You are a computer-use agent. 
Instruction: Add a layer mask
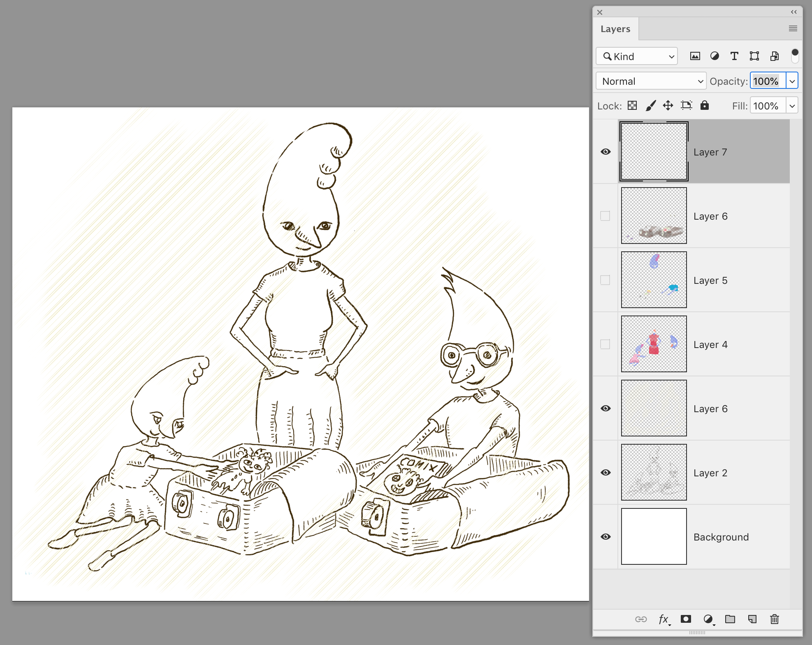click(x=686, y=619)
